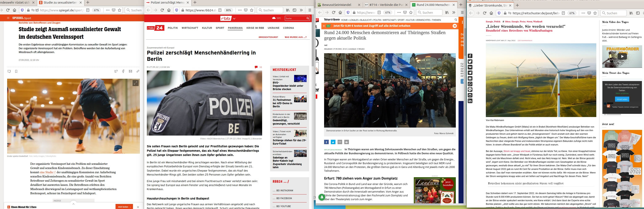Open page actions menu in rbb24 window

[240, 10]
